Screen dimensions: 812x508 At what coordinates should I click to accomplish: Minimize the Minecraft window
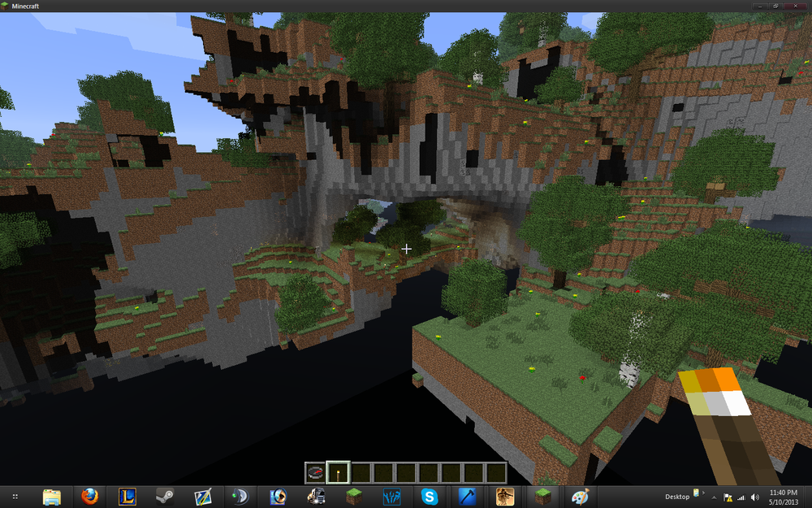(x=760, y=7)
